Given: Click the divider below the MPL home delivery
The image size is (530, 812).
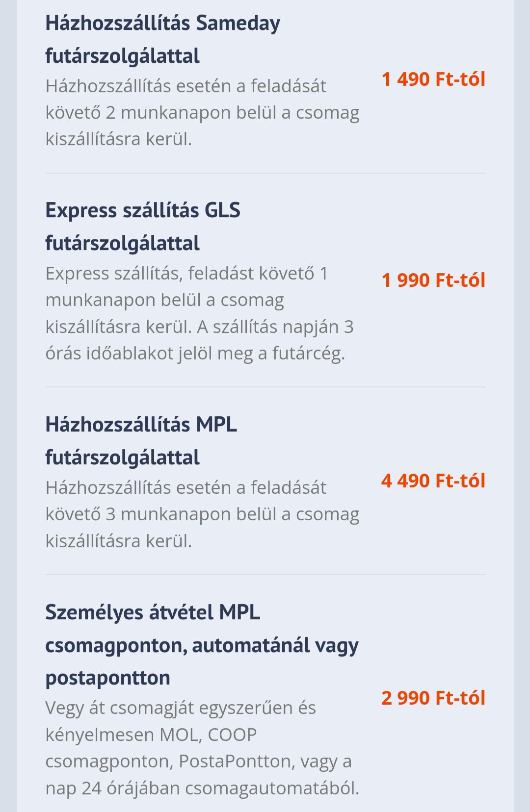Looking at the screenshot, I should [265, 575].
